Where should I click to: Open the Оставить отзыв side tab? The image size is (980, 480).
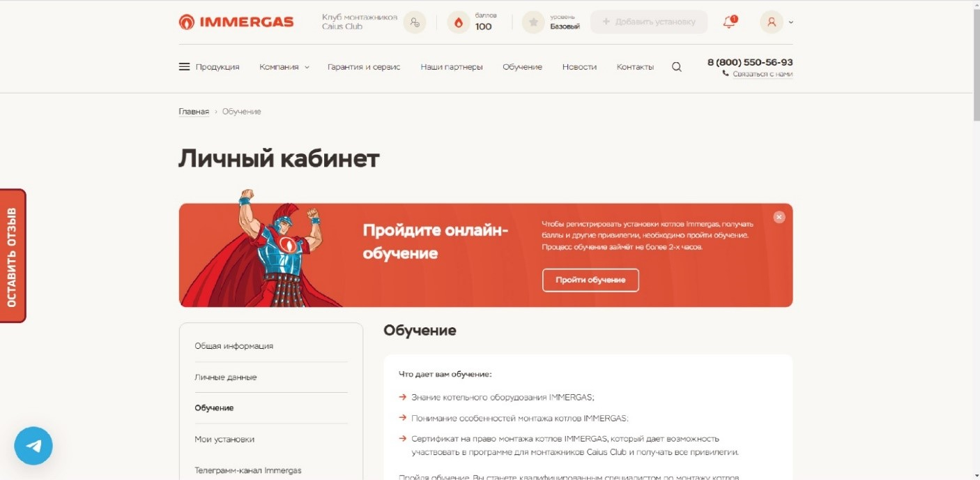[13, 255]
